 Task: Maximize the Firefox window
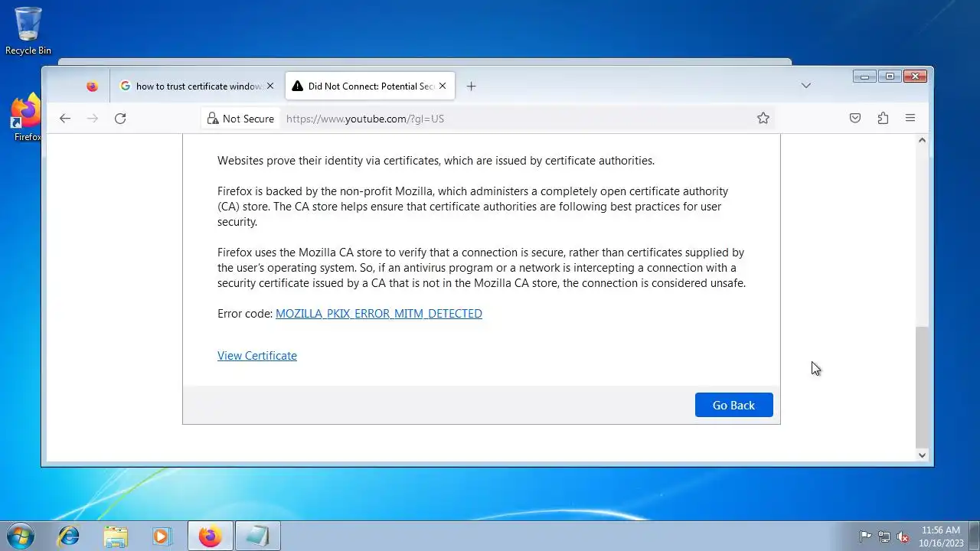pyautogui.click(x=890, y=76)
